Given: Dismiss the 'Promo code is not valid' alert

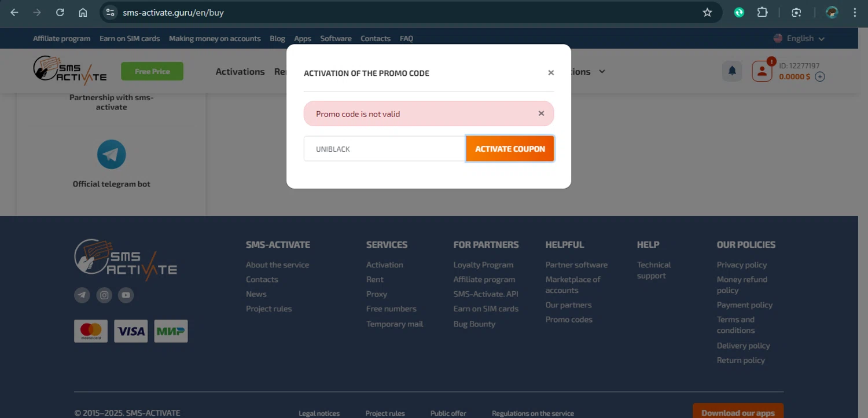Looking at the screenshot, I should pos(541,113).
